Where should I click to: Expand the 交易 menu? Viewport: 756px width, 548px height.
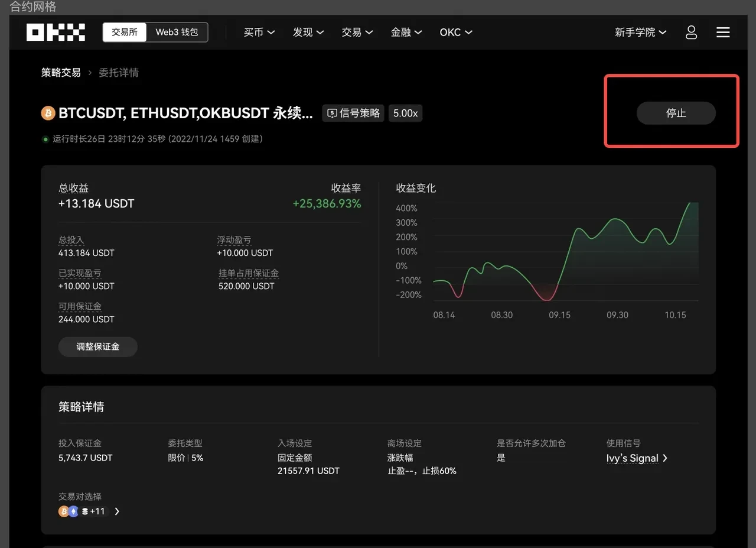point(357,32)
